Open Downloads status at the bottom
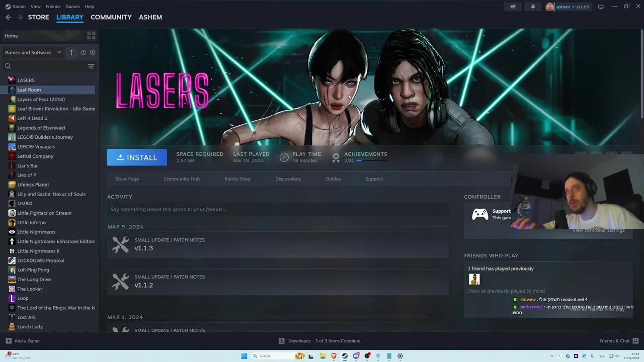Image resolution: width=644 pixels, height=362 pixels. [x=319, y=341]
